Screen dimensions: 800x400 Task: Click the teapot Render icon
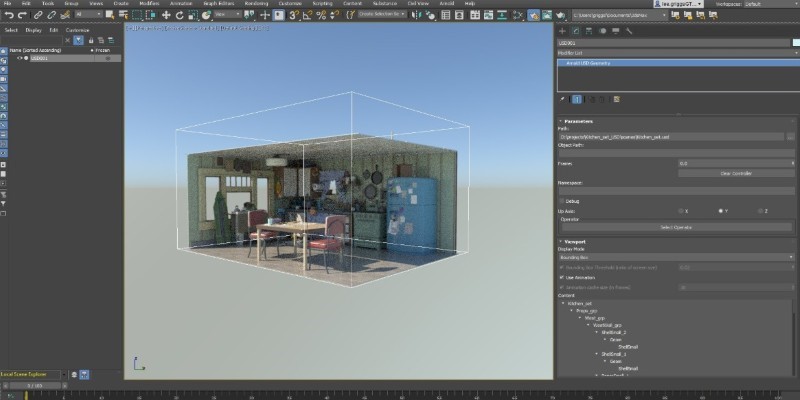pos(561,15)
